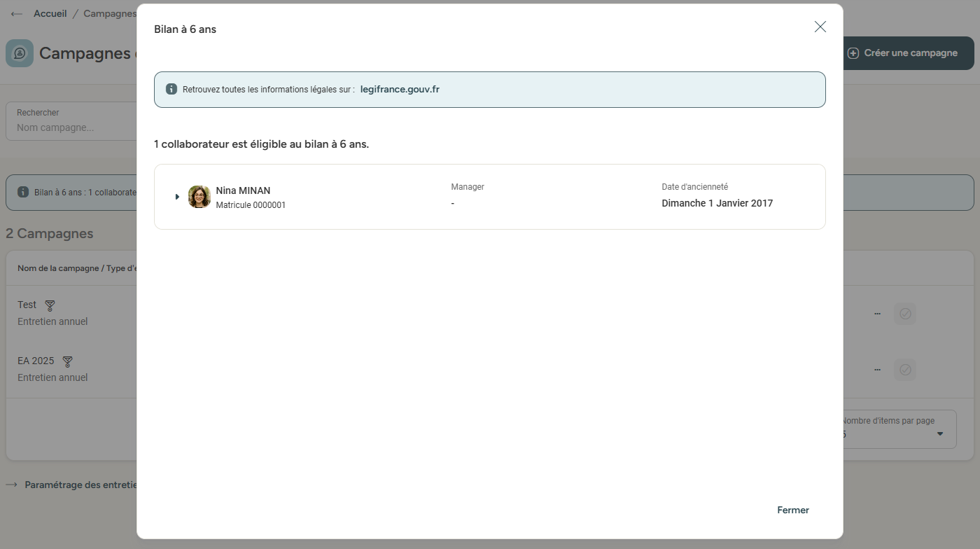Open the legifrance.gouv.fr link
The height and width of the screenshot is (549, 980).
pos(400,89)
